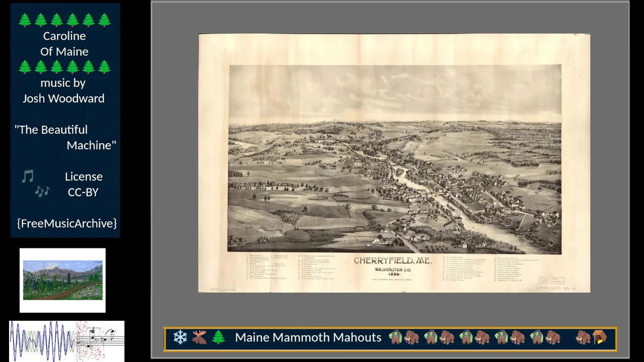The height and width of the screenshot is (362, 644).
Task: Click the '"The Beautiful' album text
Action: 51,130
